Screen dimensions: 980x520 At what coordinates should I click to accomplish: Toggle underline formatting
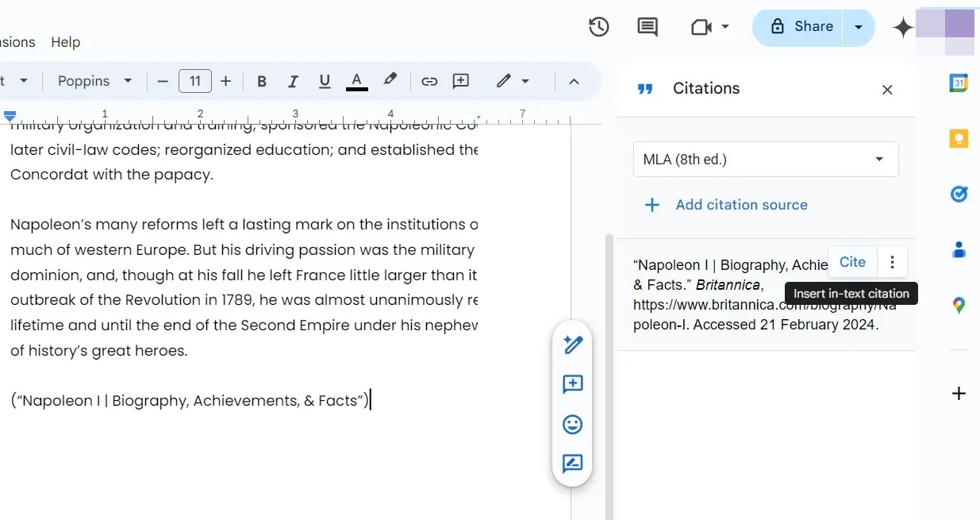tap(325, 81)
